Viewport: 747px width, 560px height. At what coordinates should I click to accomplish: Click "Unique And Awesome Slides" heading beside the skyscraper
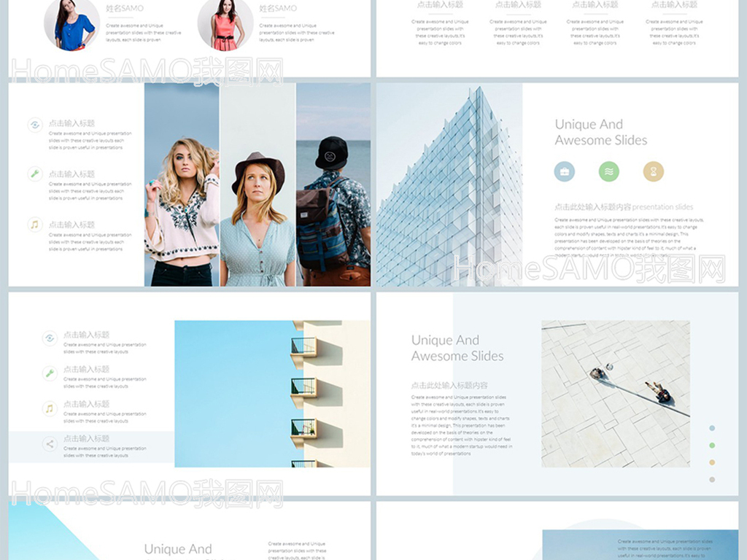[x=601, y=132]
